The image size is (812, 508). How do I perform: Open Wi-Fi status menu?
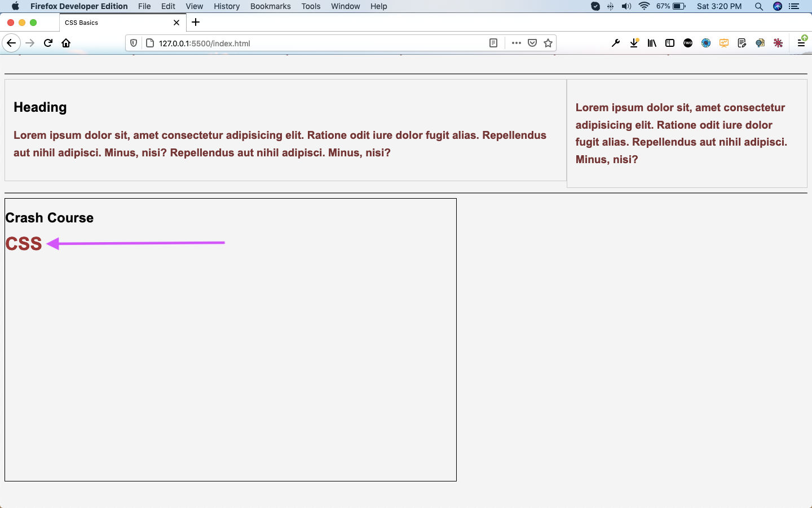pos(644,6)
